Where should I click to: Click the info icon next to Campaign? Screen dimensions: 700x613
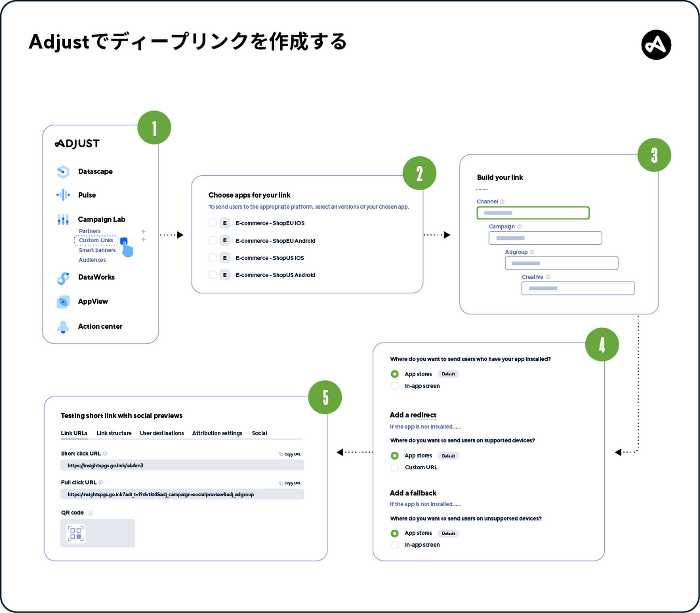pyautogui.click(x=519, y=227)
